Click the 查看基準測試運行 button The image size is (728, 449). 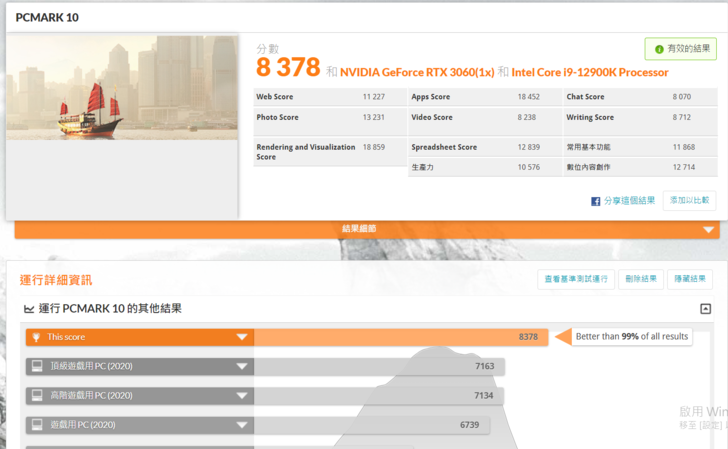(575, 279)
